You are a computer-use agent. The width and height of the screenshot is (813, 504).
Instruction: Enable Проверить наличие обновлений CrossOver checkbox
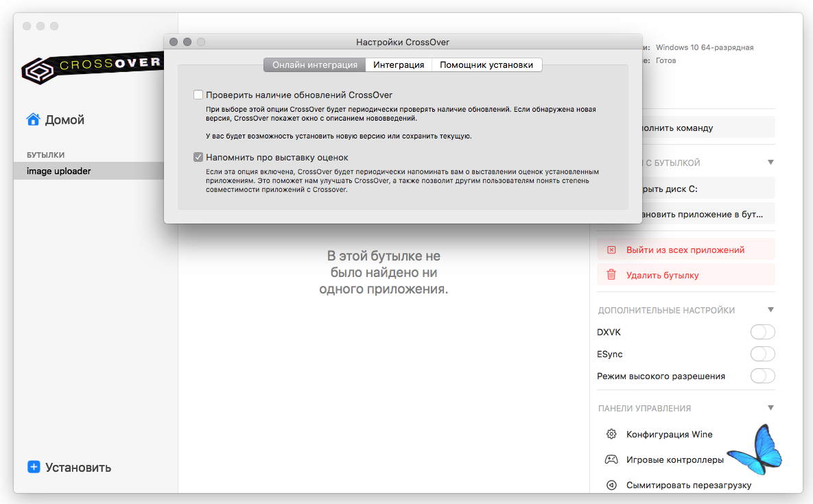(198, 95)
